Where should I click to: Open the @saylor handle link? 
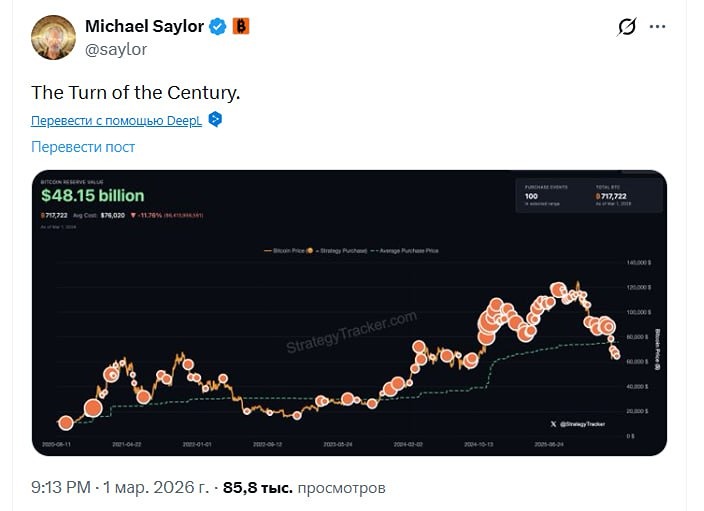click(115, 48)
